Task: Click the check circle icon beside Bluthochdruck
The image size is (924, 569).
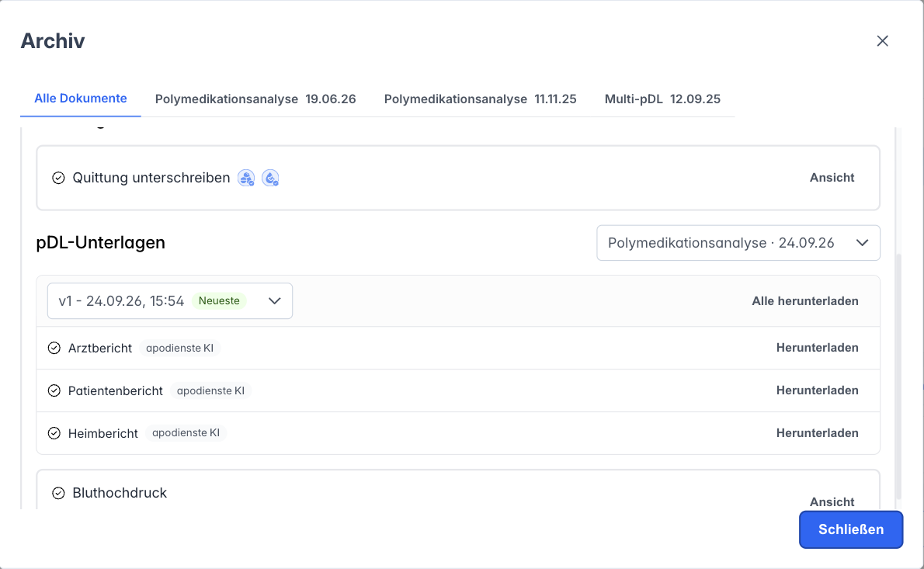Action: tap(58, 493)
